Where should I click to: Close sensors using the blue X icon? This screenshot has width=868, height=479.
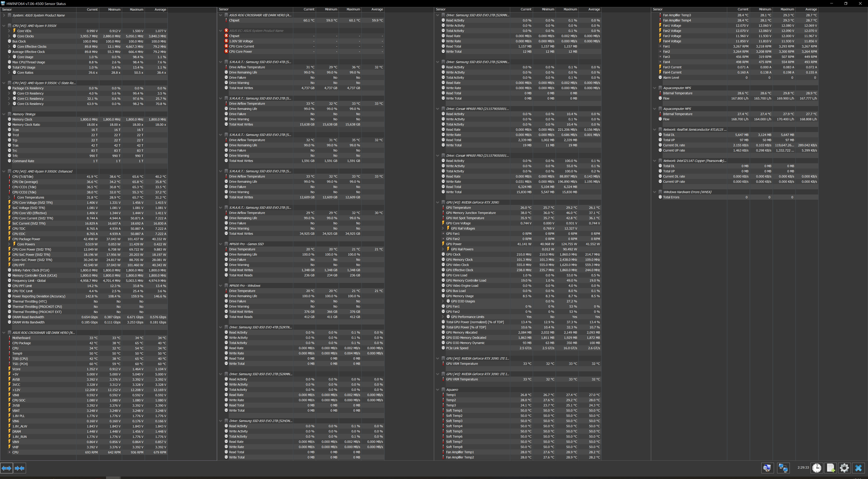tap(858, 468)
